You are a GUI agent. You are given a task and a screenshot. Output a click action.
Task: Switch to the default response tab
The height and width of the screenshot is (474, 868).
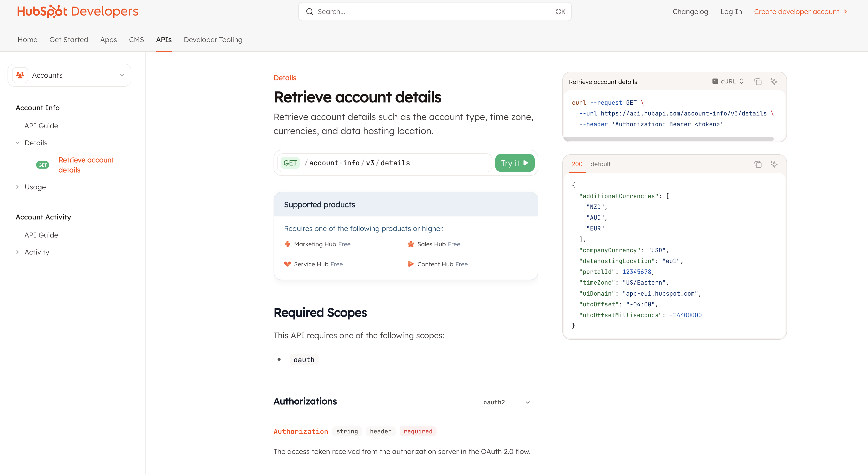point(600,164)
